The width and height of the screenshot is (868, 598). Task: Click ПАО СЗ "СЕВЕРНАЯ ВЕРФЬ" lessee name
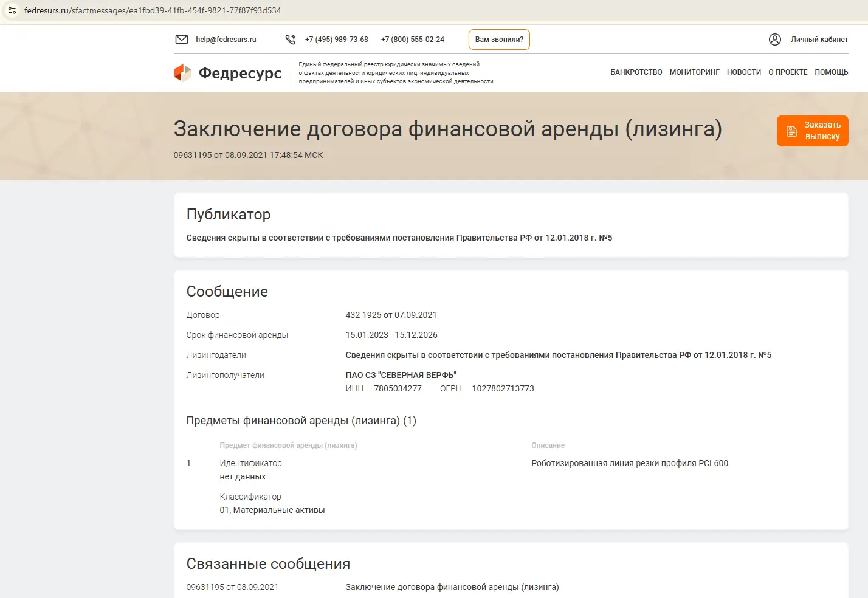pyautogui.click(x=401, y=375)
